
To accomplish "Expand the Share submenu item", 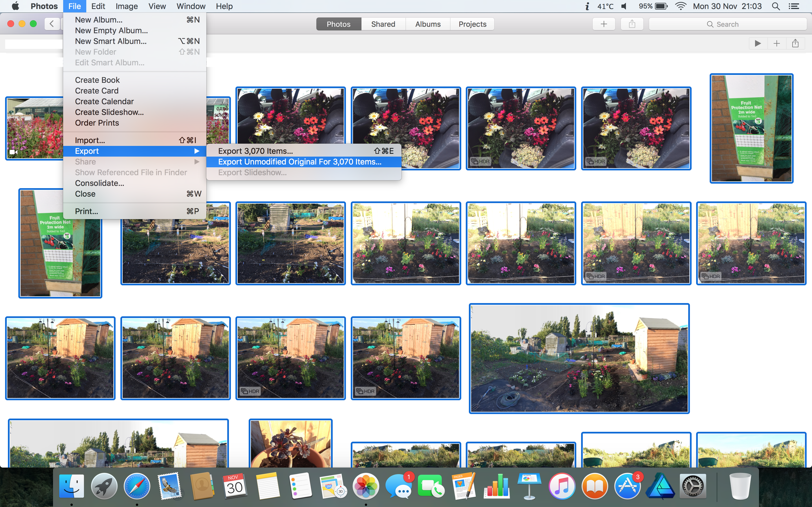I will [85, 162].
